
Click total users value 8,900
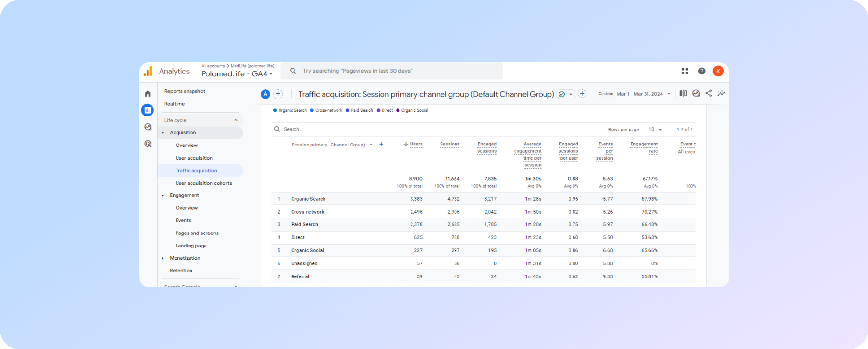point(415,179)
